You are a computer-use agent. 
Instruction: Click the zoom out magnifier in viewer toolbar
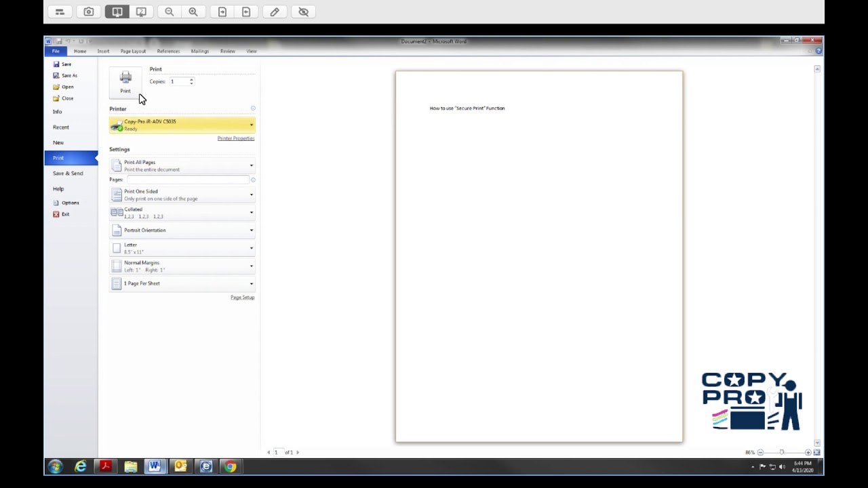click(170, 12)
